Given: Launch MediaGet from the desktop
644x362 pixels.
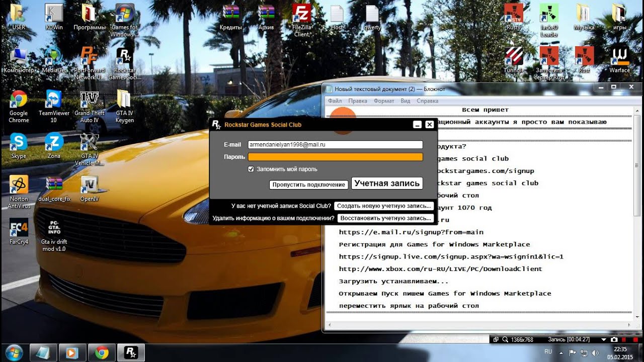Looking at the screenshot, I should pyautogui.click(x=54, y=60).
